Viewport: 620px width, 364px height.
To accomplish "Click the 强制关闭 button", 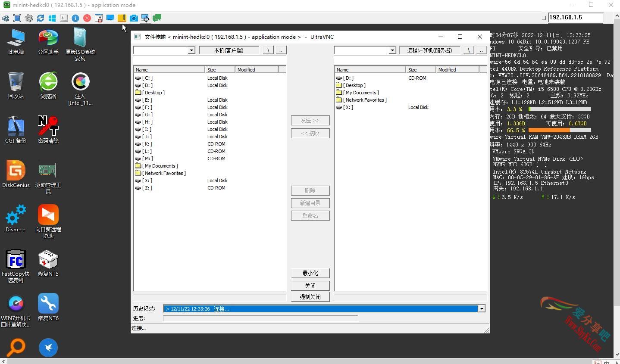I will 310,297.
